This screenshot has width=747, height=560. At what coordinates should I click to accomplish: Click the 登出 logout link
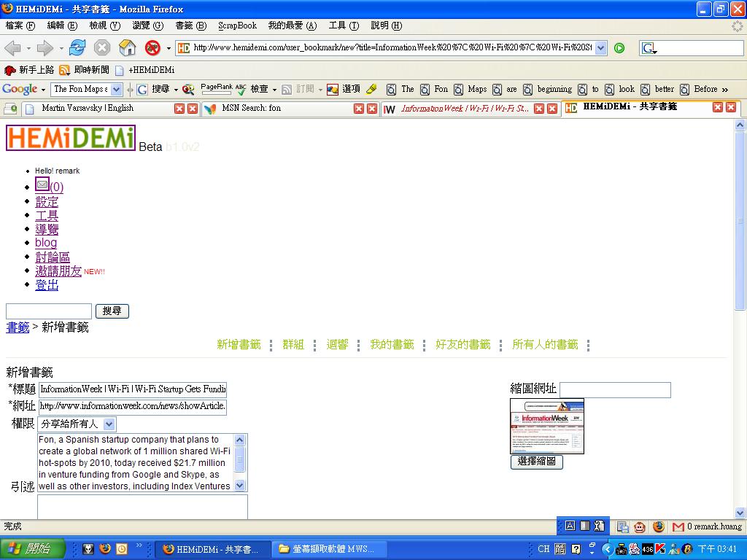[47, 285]
